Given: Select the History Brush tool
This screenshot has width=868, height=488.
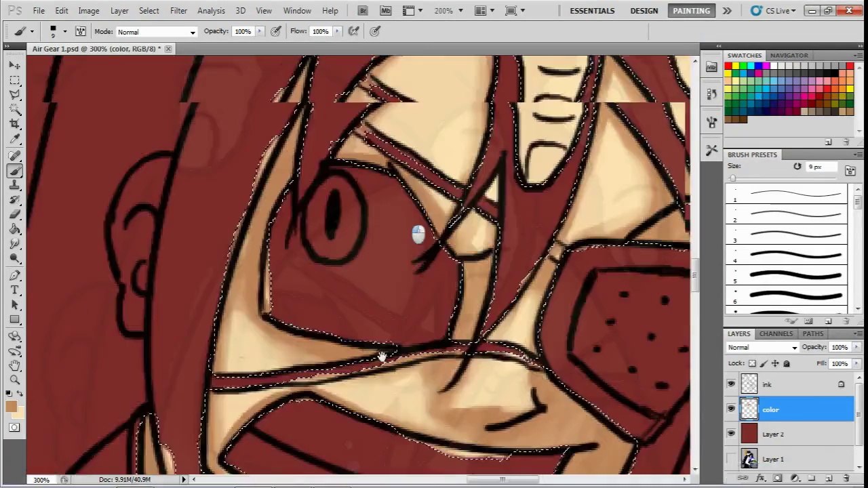Looking at the screenshot, I should tap(15, 200).
